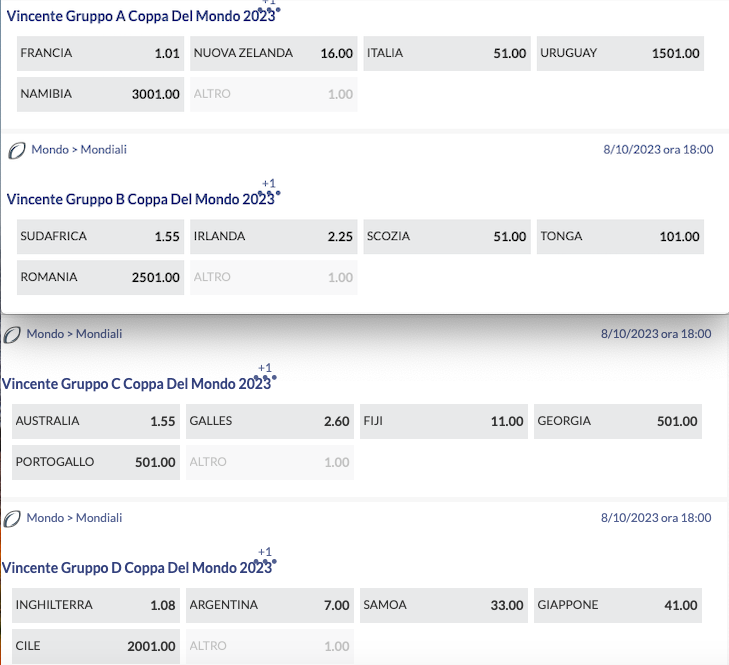
Task: Click the rugby ball icon above Gruppo B
Action: pyautogui.click(x=16, y=150)
